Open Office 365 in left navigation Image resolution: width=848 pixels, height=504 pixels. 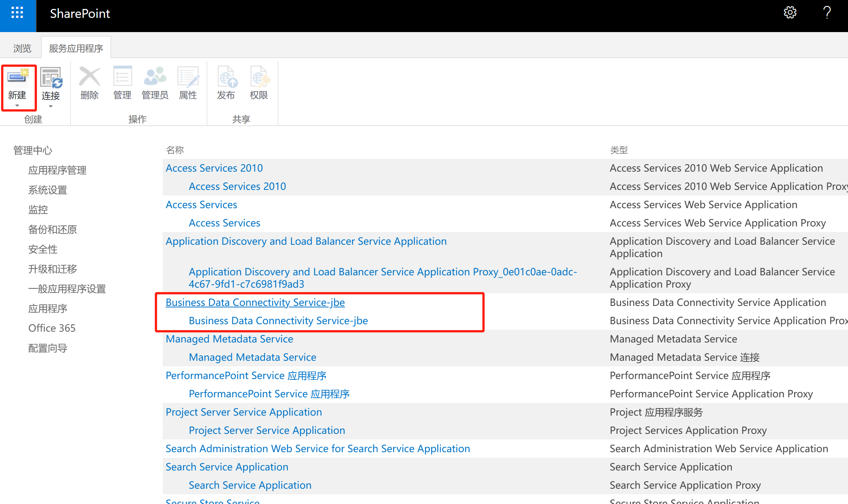(x=52, y=328)
